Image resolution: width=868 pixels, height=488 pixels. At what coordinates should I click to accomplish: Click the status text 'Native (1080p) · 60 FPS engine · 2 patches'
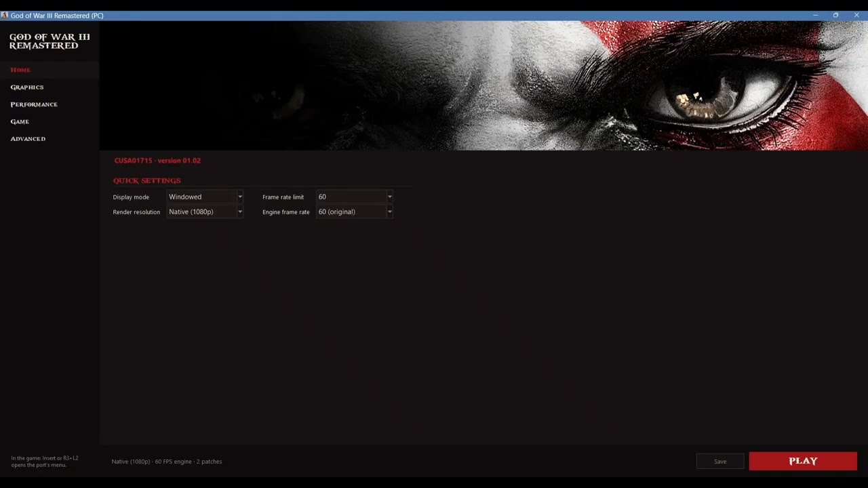click(x=167, y=462)
